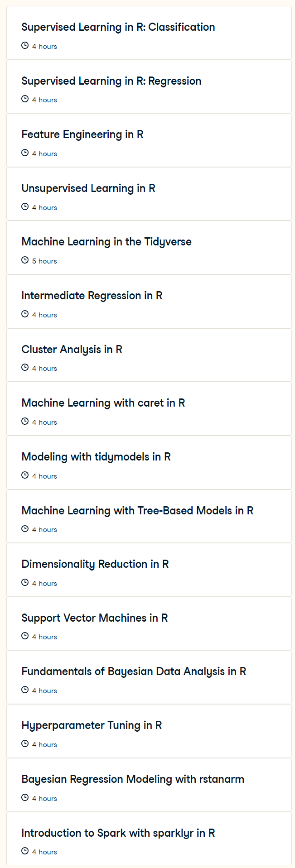Click clock icon under Support Vector Machines in R
This screenshot has height=868, width=295.
pyautogui.click(x=25, y=636)
